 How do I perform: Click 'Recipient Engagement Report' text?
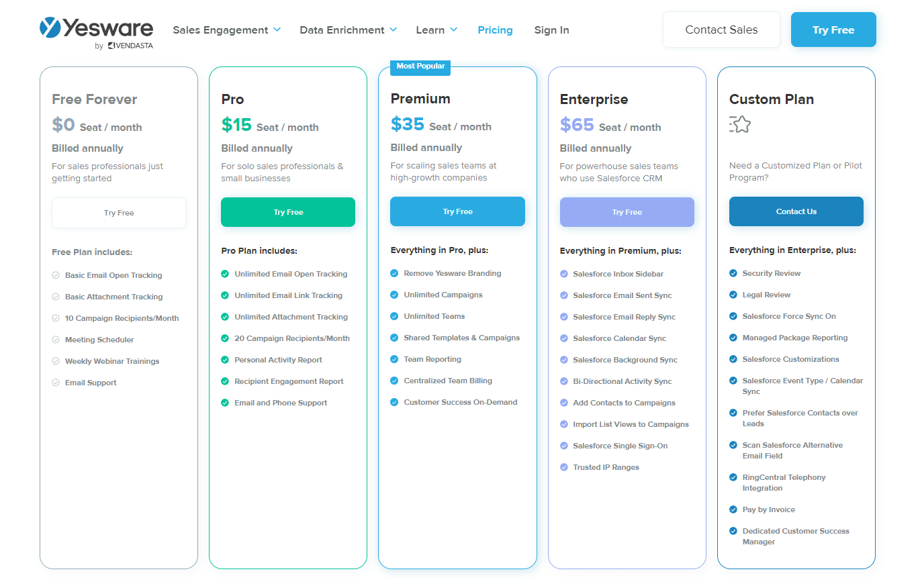click(x=289, y=381)
